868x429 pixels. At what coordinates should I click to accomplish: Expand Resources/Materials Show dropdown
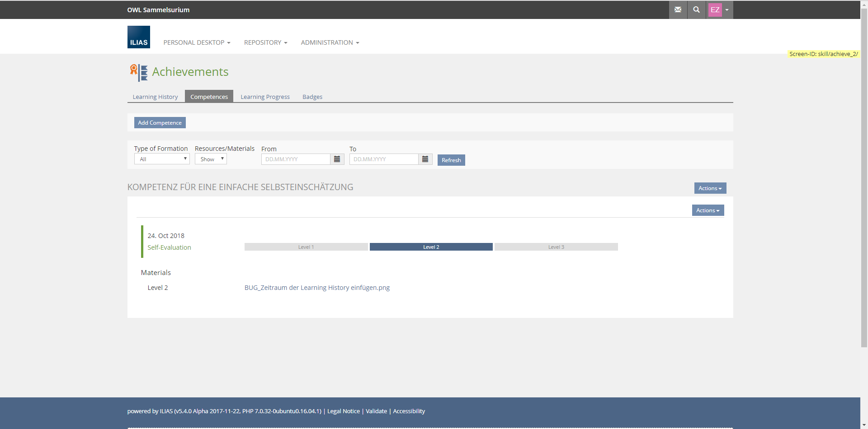tap(211, 159)
